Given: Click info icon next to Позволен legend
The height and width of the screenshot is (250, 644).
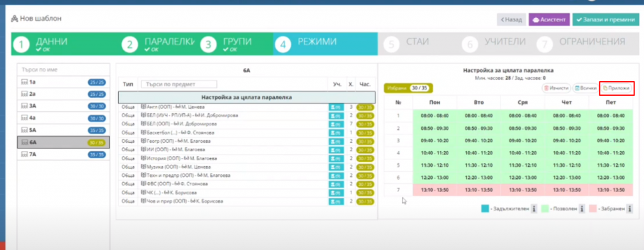Looking at the screenshot, I should (x=582, y=209).
